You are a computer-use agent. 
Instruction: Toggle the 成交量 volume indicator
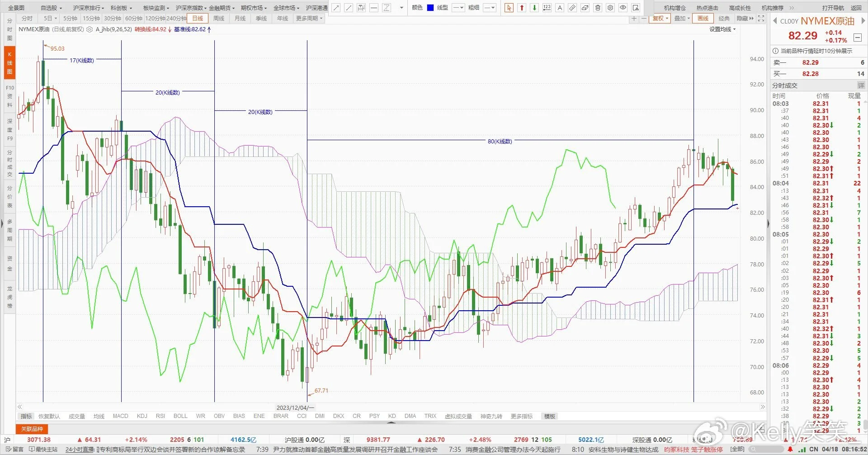(77, 416)
